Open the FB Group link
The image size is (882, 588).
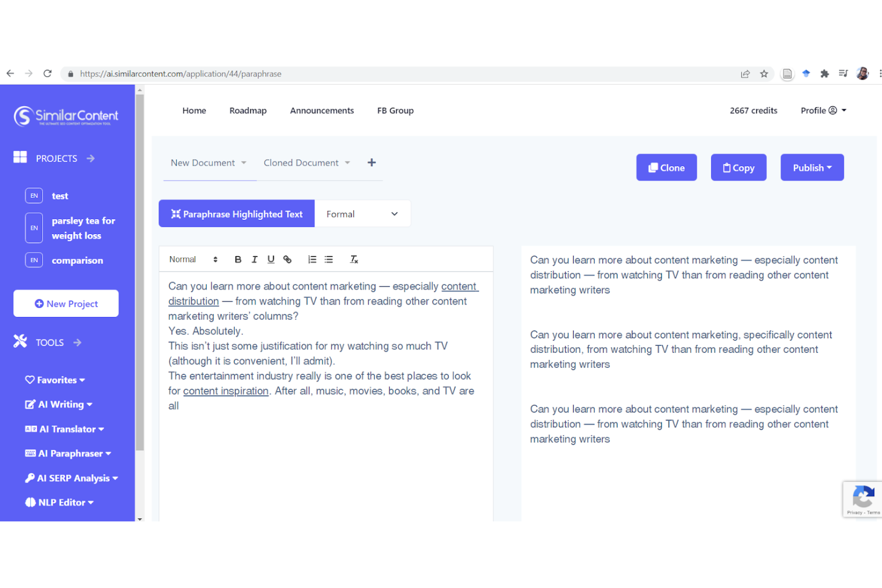pyautogui.click(x=395, y=110)
